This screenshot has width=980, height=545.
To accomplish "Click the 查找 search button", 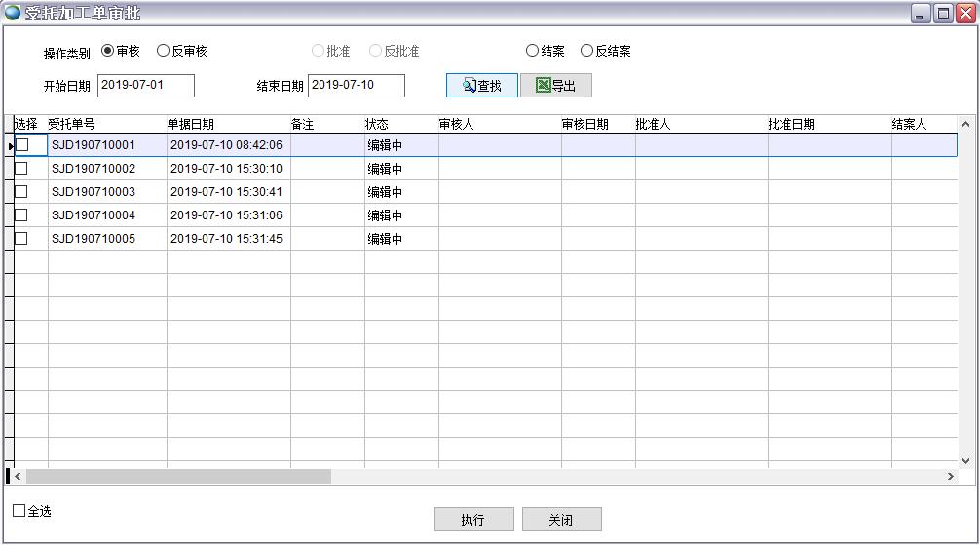I will point(482,86).
